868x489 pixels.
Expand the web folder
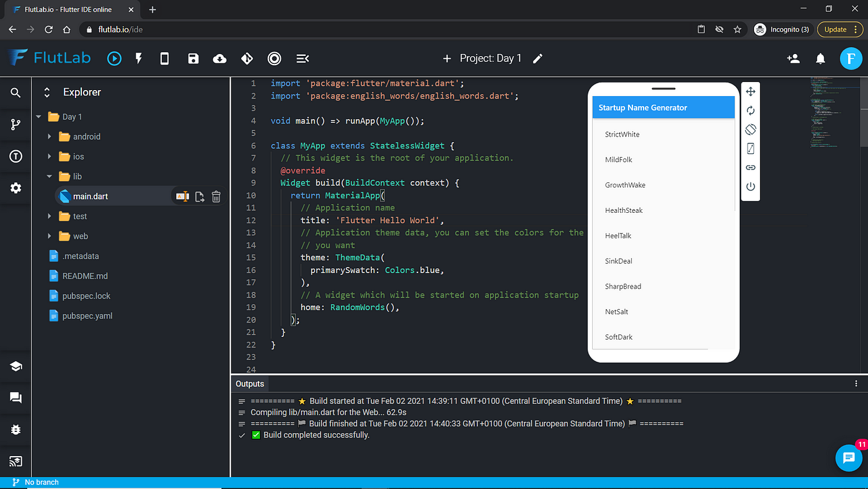tap(50, 236)
